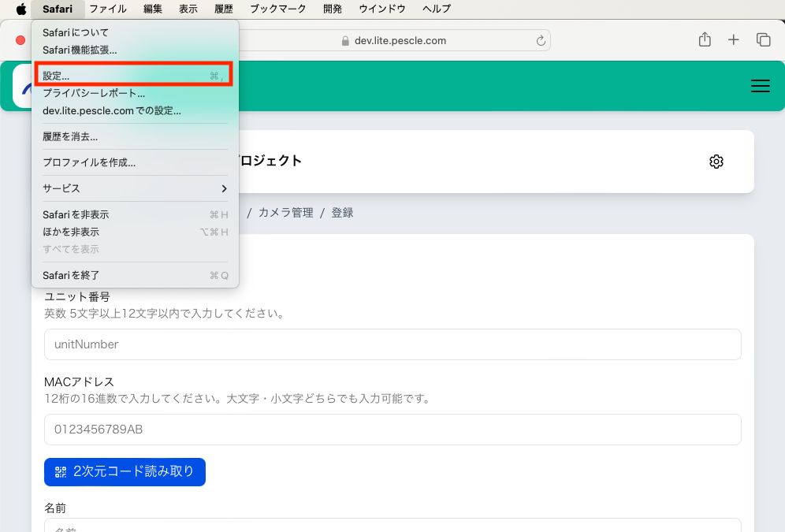This screenshot has height=532, width=785.
Task: Open the Apple menu
Action: pos(21,9)
